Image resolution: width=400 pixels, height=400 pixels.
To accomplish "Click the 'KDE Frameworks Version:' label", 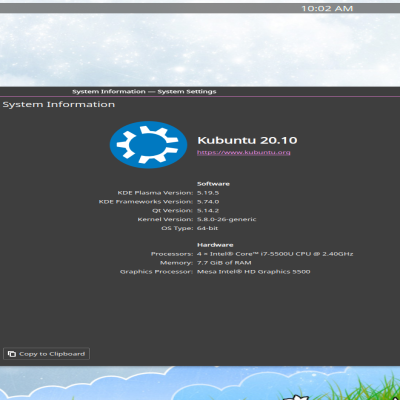I will point(146,202).
